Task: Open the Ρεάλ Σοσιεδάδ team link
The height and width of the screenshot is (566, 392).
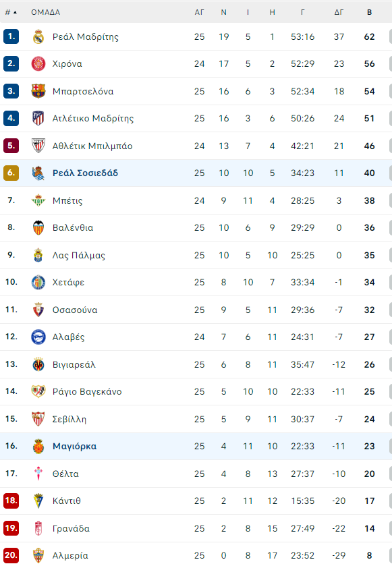Action: [85, 173]
